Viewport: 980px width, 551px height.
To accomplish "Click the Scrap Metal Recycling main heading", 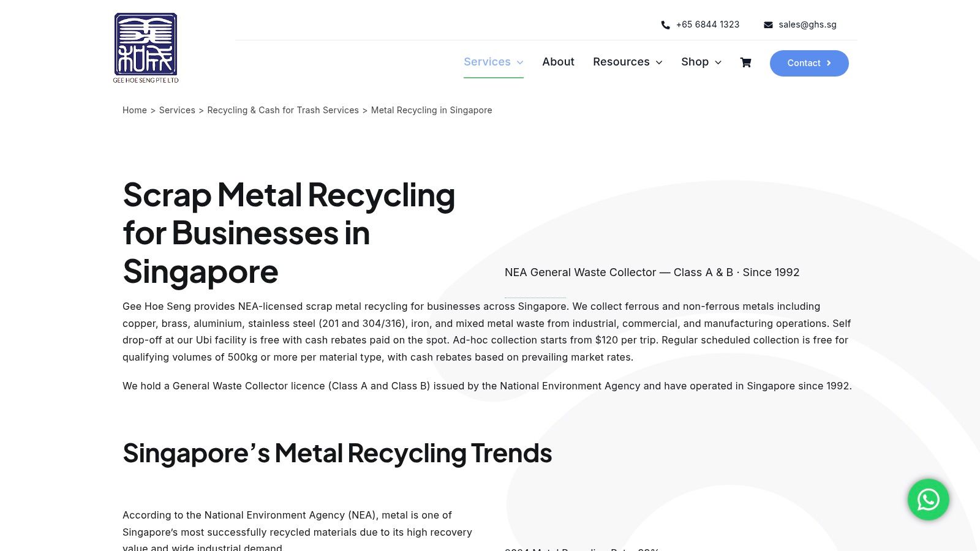I will 289,233.
